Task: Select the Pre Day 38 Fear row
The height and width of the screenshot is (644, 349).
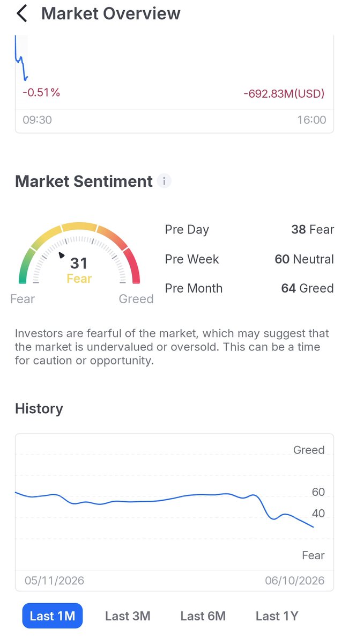Action: pyautogui.click(x=249, y=230)
